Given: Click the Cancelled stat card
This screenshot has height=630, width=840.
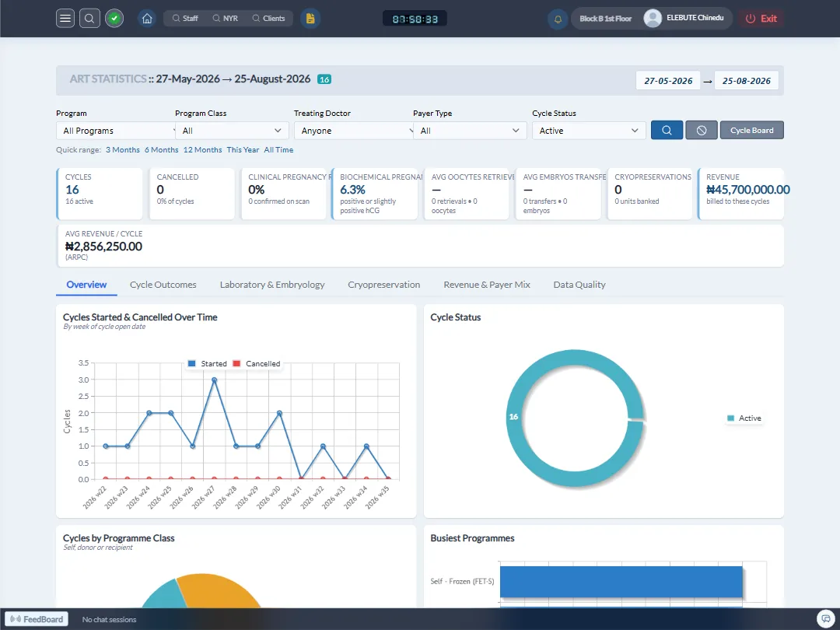Looking at the screenshot, I should click(x=192, y=194).
